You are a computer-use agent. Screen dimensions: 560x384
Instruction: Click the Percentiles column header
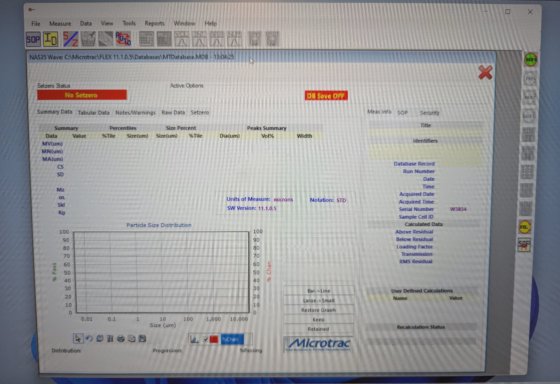click(123, 128)
